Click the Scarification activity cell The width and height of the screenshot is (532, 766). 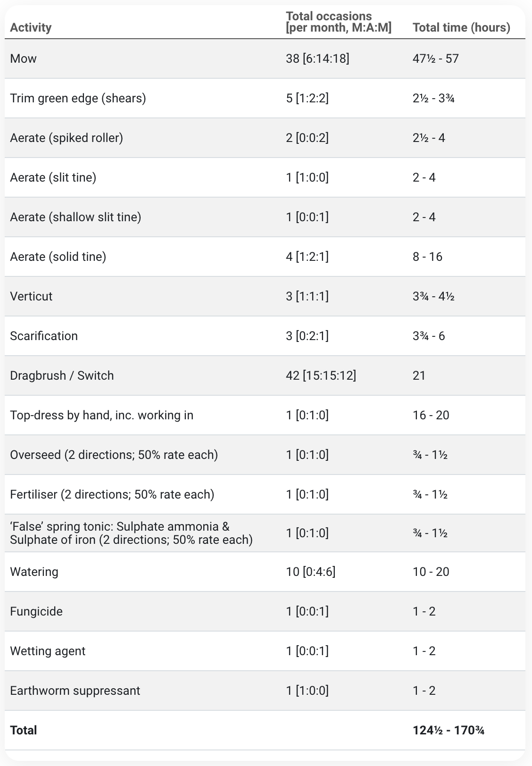(x=44, y=336)
